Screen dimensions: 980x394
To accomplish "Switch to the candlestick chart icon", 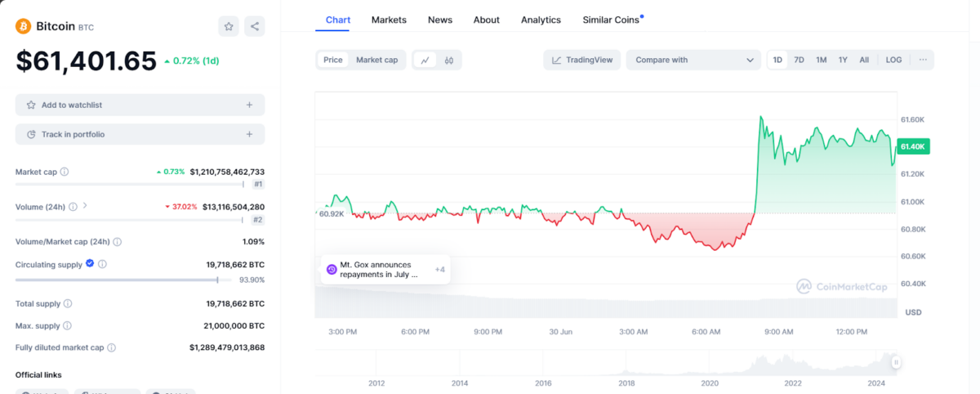I will pyautogui.click(x=449, y=60).
